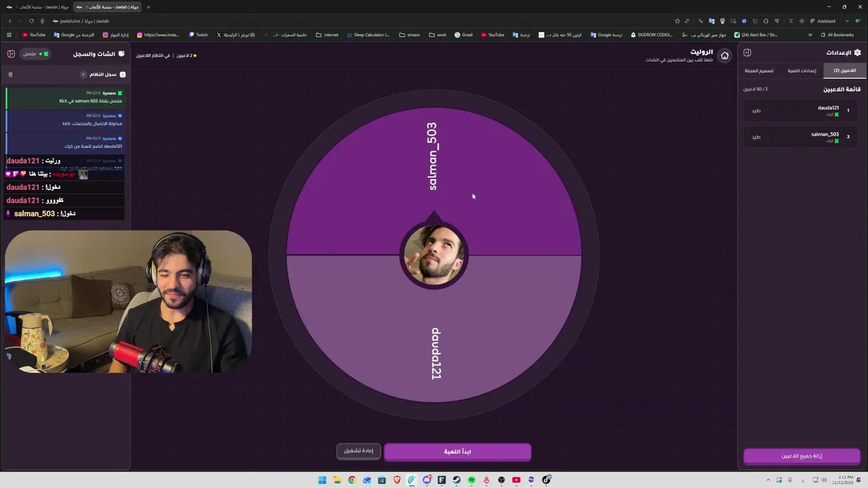Expand the bookmarks overflow chevron
The width and height of the screenshot is (868, 488).
810,35
